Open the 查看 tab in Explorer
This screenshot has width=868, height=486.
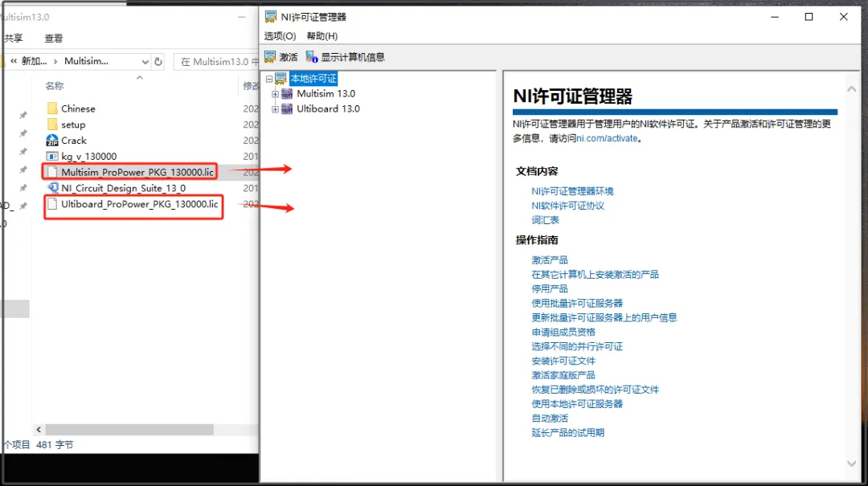click(x=54, y=39)
